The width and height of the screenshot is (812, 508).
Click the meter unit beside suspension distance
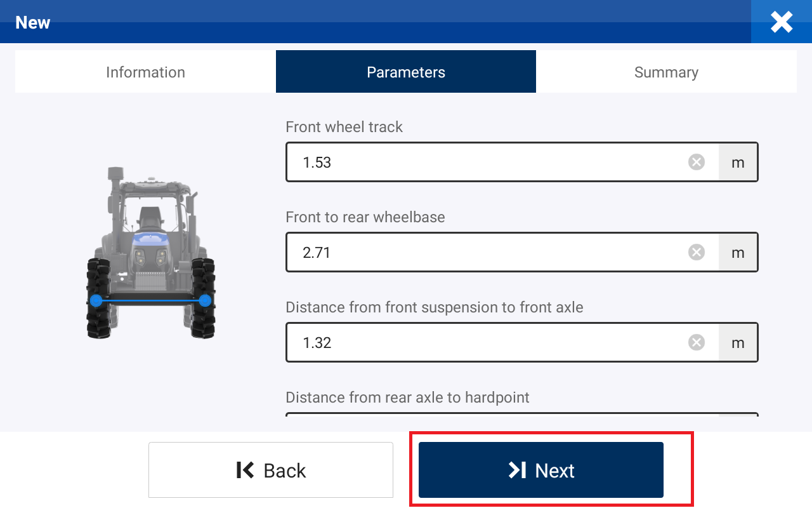tap(738, 343)
